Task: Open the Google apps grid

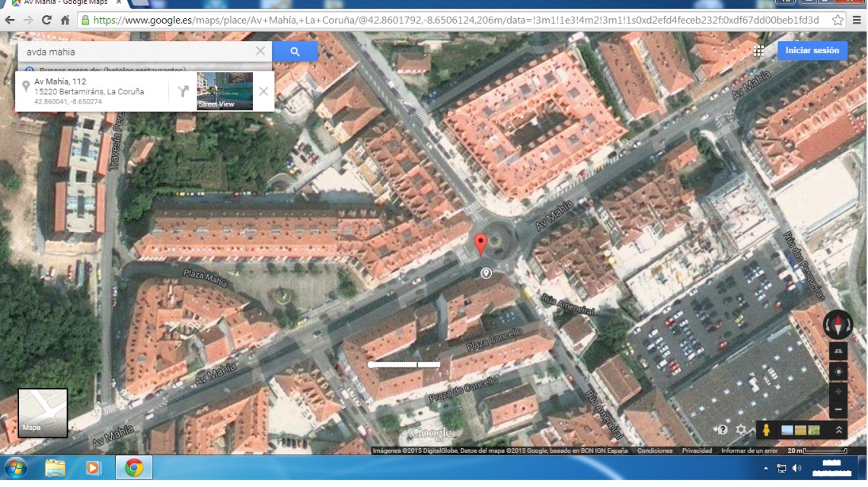Action: [758, 51]
